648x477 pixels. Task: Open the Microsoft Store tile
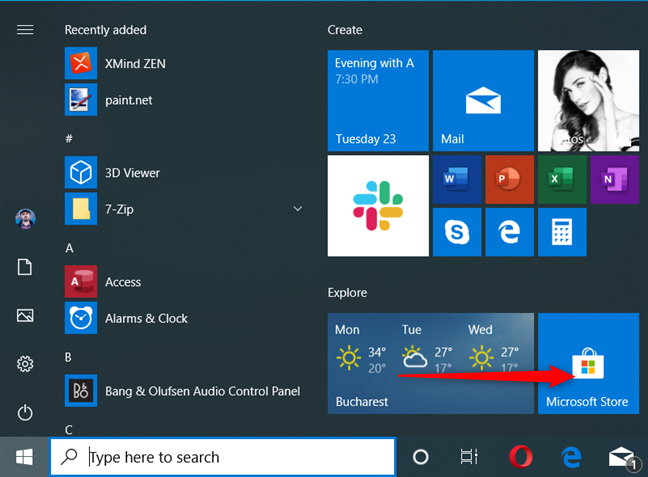tap(588, 363)
